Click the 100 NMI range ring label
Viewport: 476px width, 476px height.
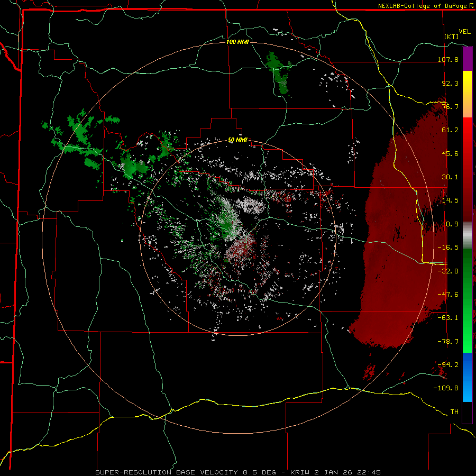click(x=237, y=42)
